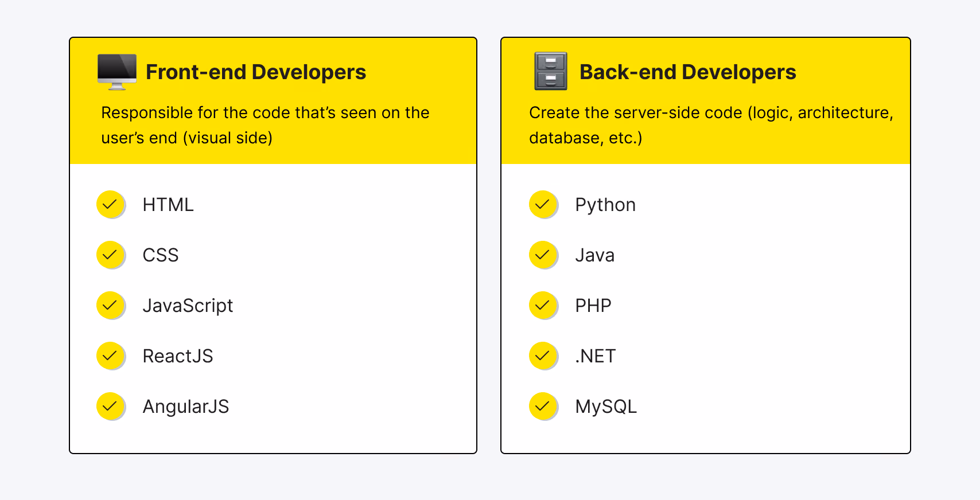Select the Java list item text
980x500 pixels.
[595, 255]
